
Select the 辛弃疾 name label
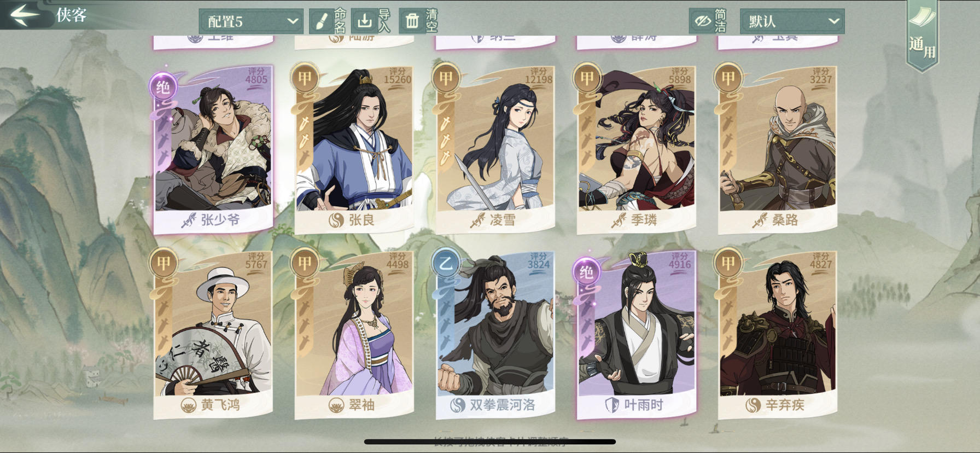pyautogui.click(x=784, y=405)
